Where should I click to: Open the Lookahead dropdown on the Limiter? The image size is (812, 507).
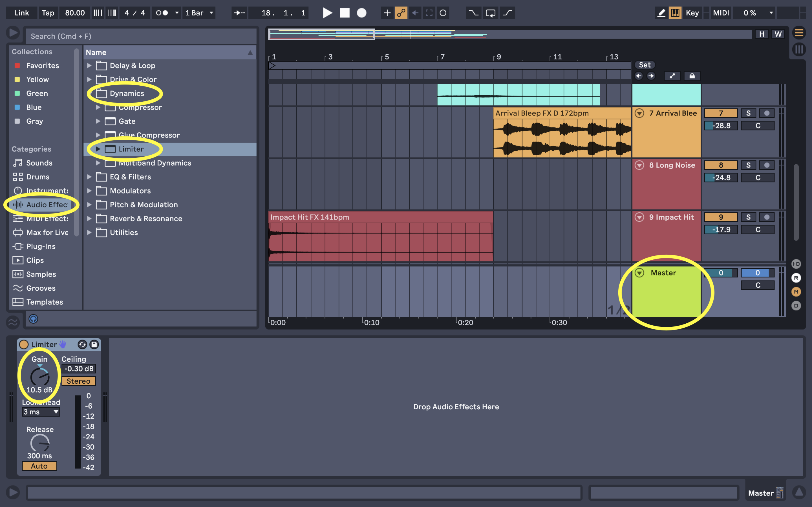(41, 412)
